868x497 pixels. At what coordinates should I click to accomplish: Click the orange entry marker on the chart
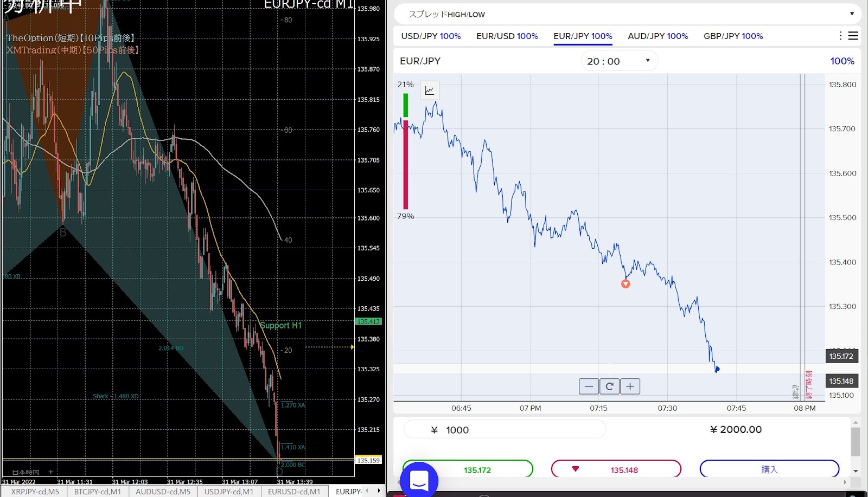pyautogui.click(x=626, y=284)
